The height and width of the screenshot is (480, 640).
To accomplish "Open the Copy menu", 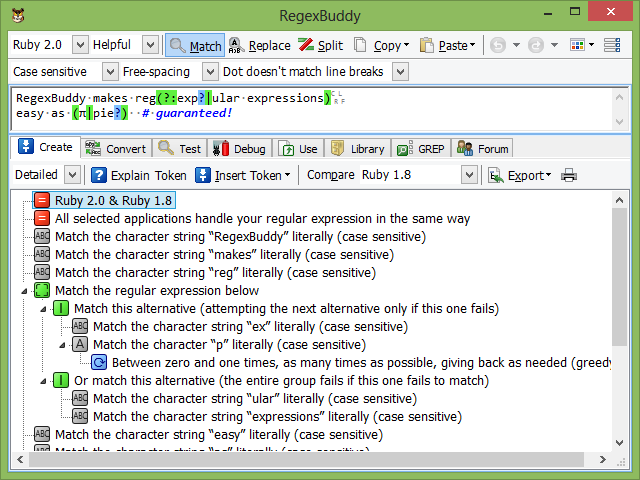I will tap(381, 45).
